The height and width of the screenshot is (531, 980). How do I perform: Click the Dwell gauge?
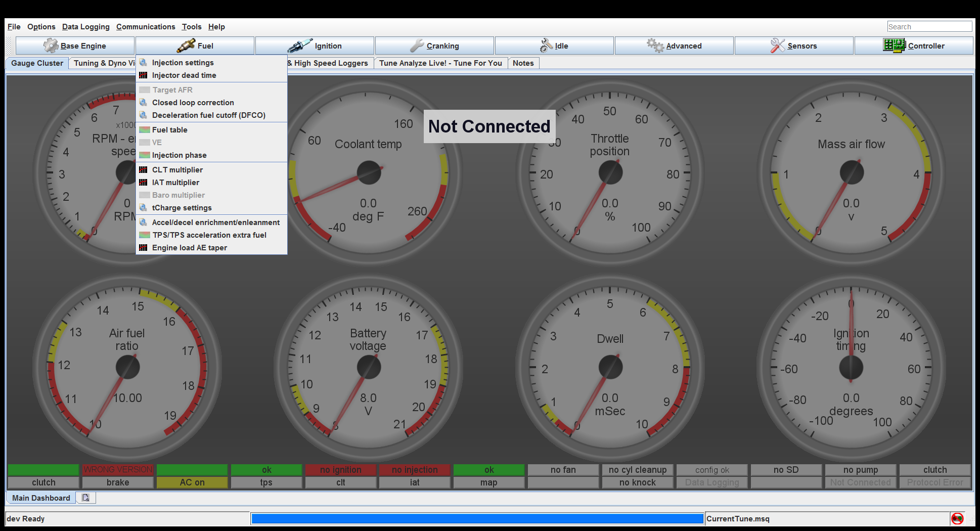pyautogui.click(x=610, y=368)
